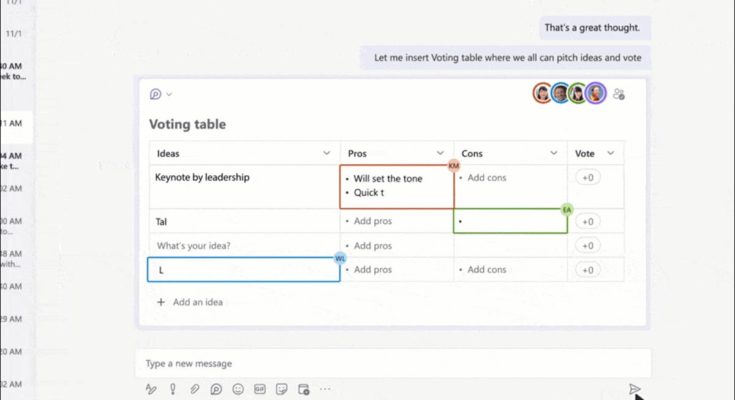Open Loop component menu chevron at top-left
735x400 pixels.
pos(169,95)
